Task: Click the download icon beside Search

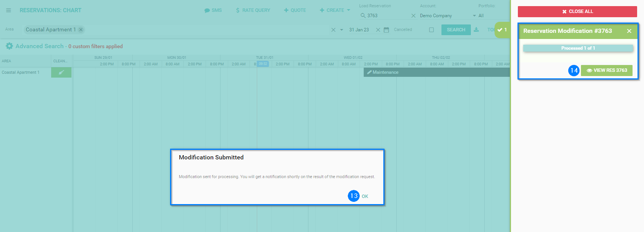Action: [476, 30]
